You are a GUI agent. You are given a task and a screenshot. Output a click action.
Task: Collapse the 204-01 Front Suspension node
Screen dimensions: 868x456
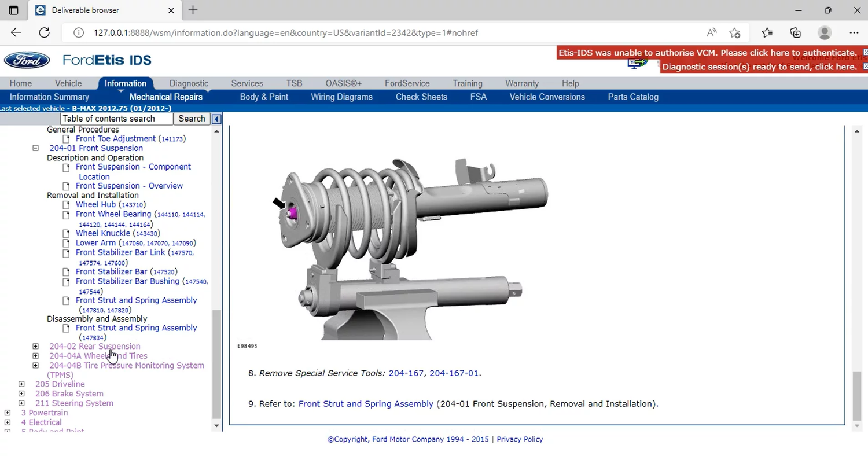tap(35, 148)
